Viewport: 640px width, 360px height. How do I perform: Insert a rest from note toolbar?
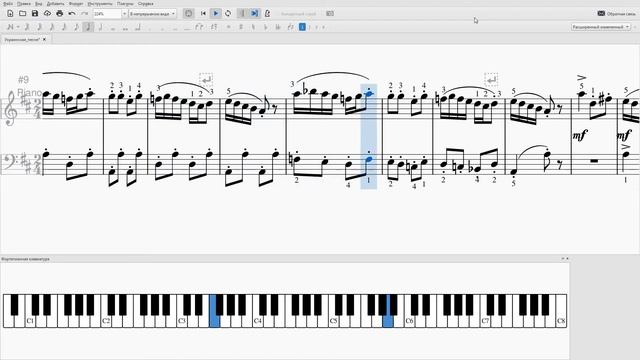click(x=213, y=27)
